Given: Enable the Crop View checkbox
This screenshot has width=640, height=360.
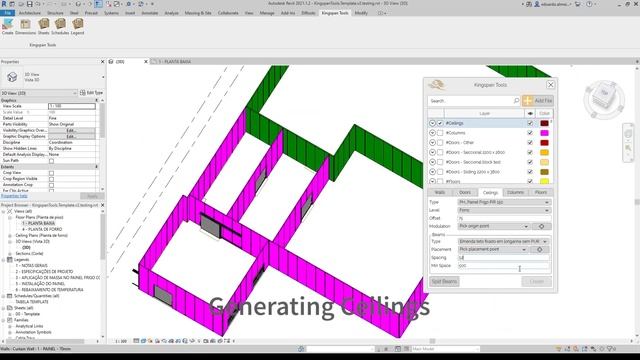Looking at the screenshot, I should tap(51, 173).
